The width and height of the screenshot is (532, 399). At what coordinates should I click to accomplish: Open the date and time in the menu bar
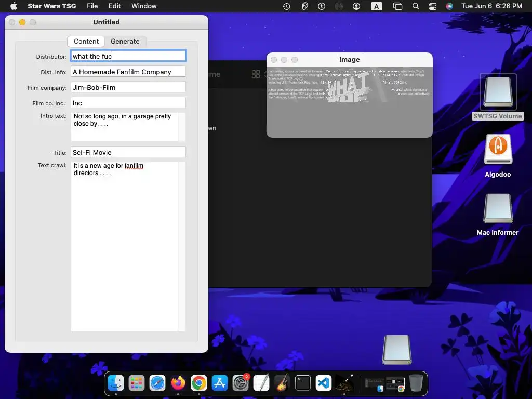(x=491, y=6)
